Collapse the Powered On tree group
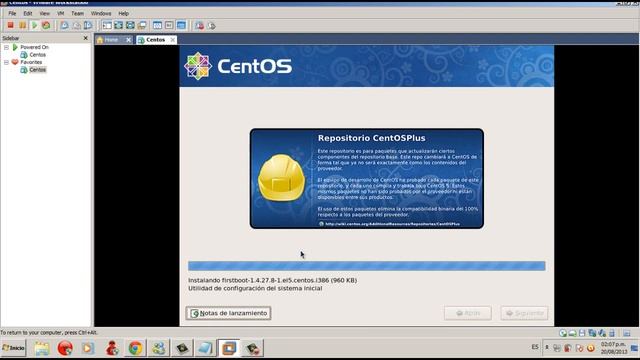The width and height of the screenshot is (640, 360). [x=7, y=47]
